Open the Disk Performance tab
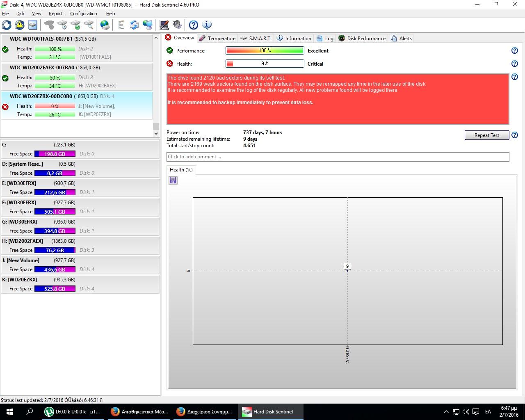The height and width of the screenshot is (420, 525). pyautogui.click(x=362, y=38)
